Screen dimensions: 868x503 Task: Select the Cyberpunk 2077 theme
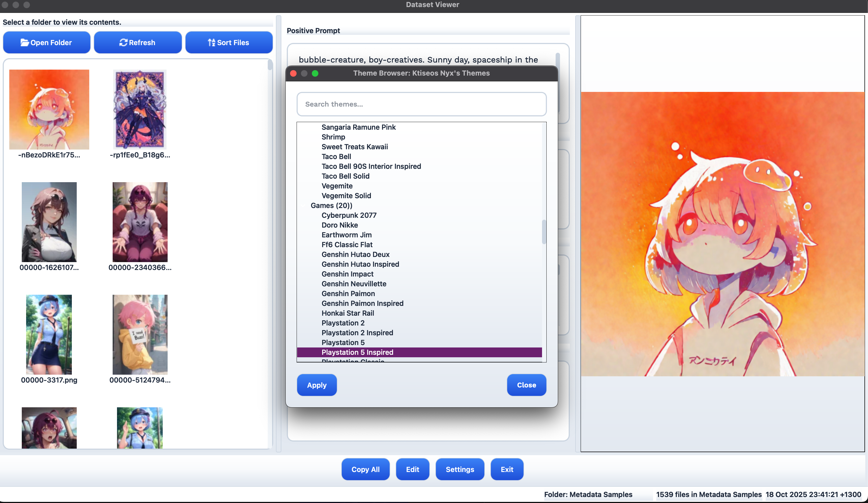coord(349,215)
